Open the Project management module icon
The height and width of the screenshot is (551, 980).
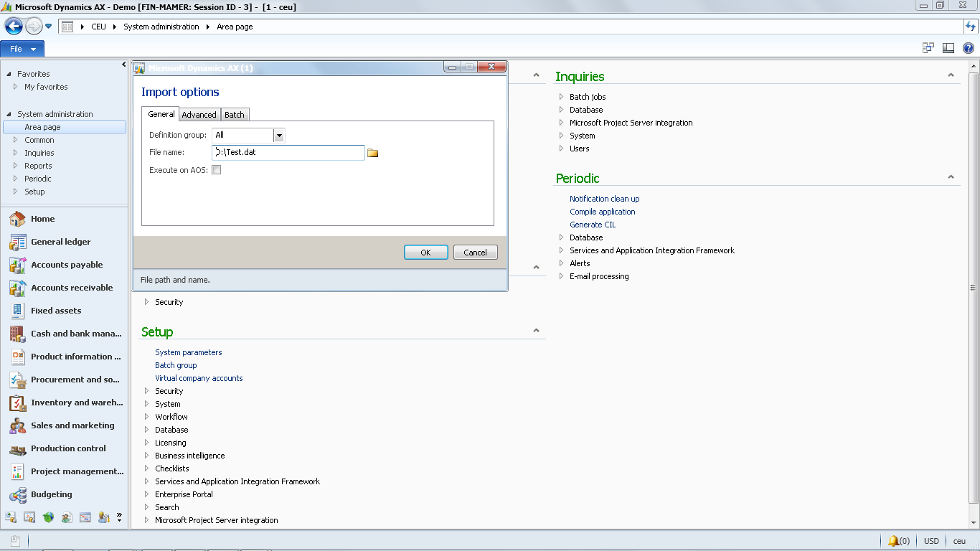tap(17, 471)
